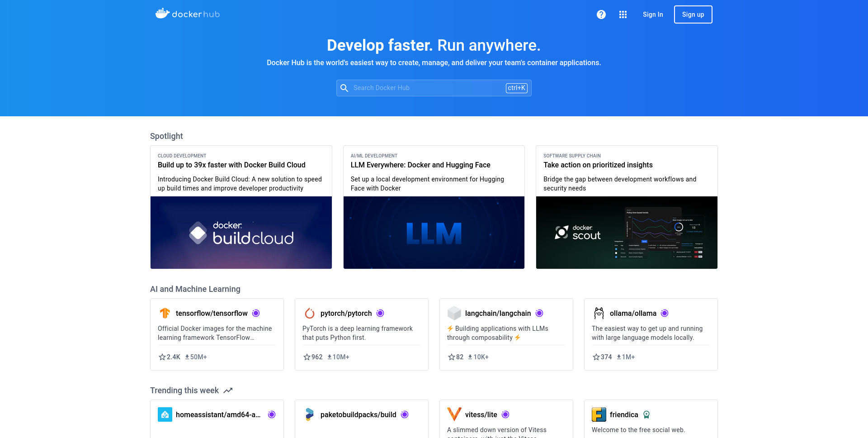
Task: Open the pytorch/pytorch repository
Action: (346, 313)
